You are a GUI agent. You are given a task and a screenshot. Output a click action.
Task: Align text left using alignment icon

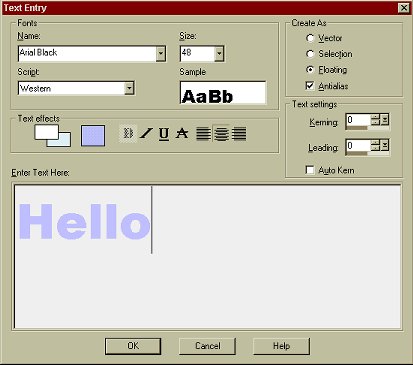point(203,133)
